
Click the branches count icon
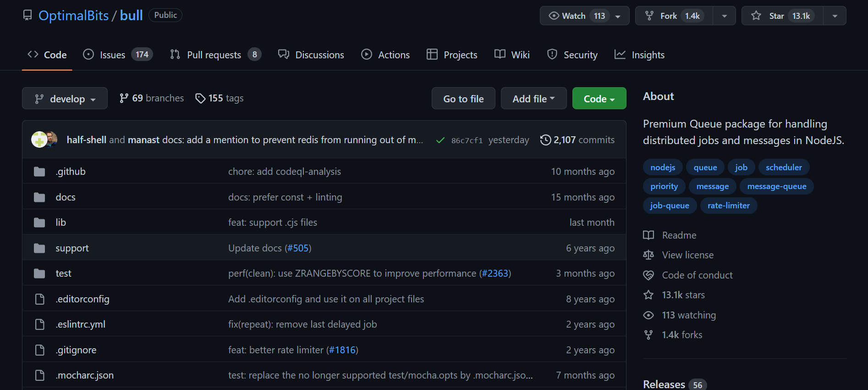(x=124, y=98)
